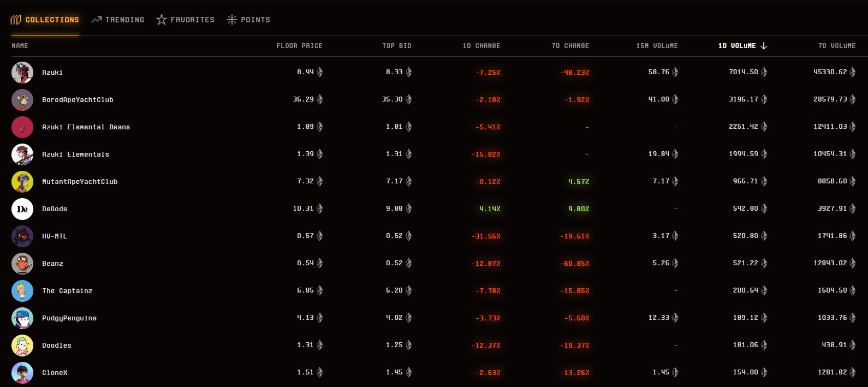
Task: Sort table by 15M Volume header
Action: coord(657,46)
